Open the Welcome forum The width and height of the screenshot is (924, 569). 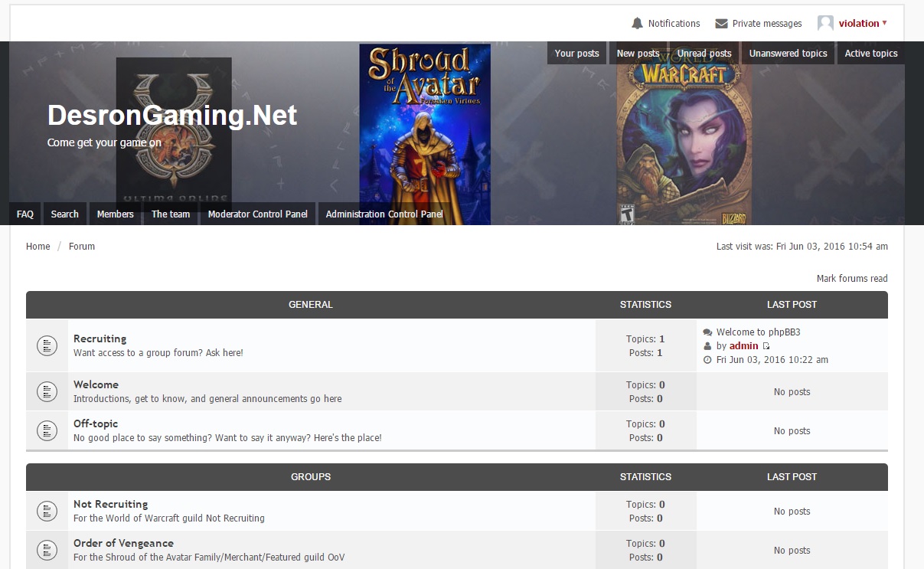pyautogui.click(x=96, y=384)
